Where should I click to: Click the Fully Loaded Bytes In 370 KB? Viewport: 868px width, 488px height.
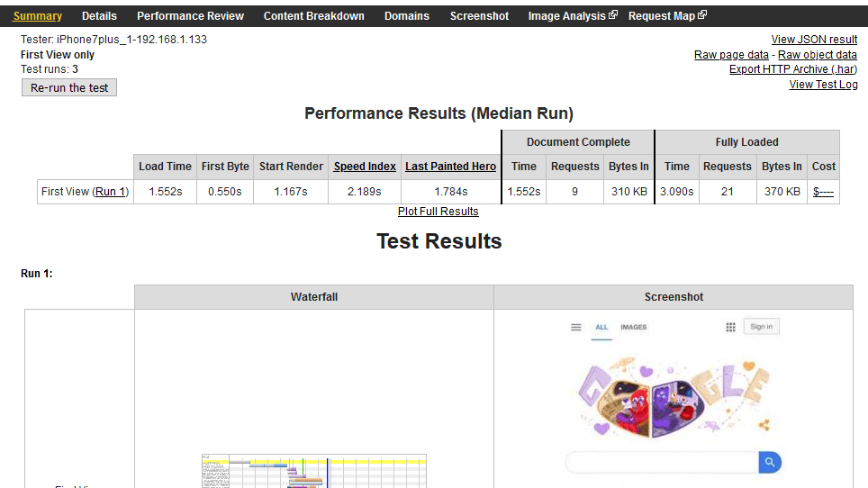point(782,192)
